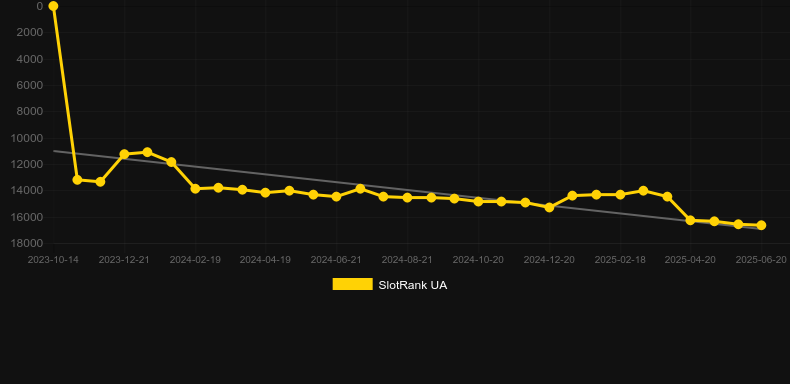Select the data point above 2024-06-21
Image resolution: width=790 pixels, height=384 pixels.
[337, 197]
